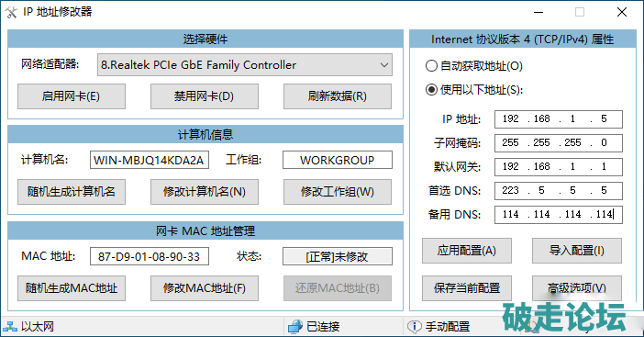Screen dimensions: 644x337
Task: Click the 首选 DNS address field
Action: point(559,191)
